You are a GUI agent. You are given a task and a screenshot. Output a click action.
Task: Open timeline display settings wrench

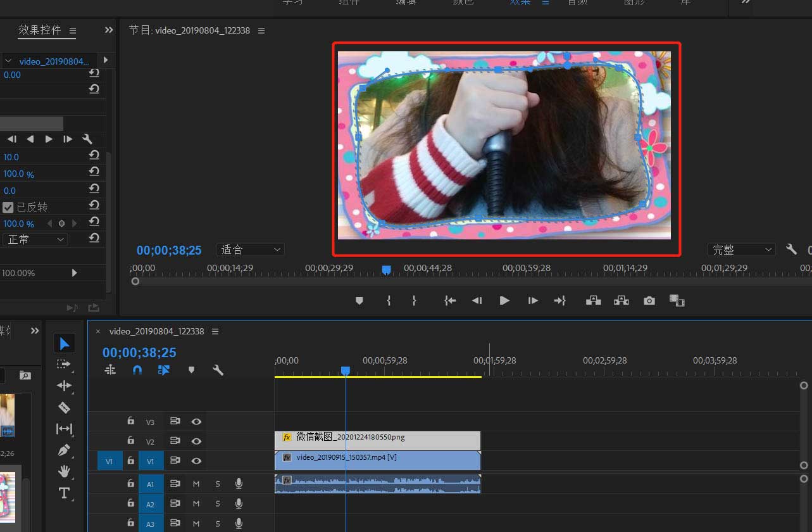218,370
